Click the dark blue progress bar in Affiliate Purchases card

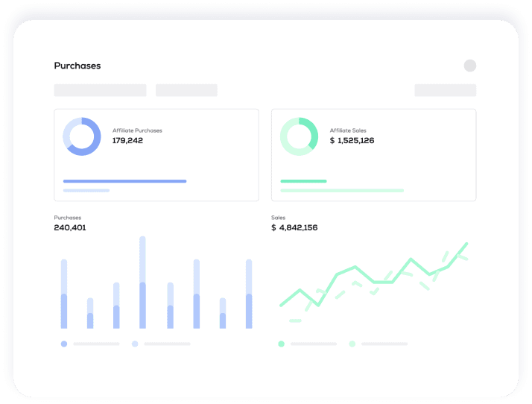pyautogui.click(x=125, y=181)
